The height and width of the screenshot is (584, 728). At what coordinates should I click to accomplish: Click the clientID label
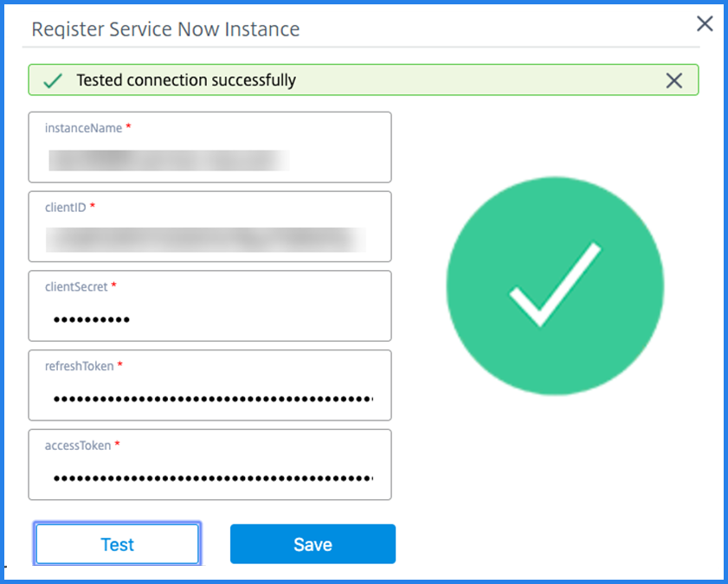click(66, 208)
